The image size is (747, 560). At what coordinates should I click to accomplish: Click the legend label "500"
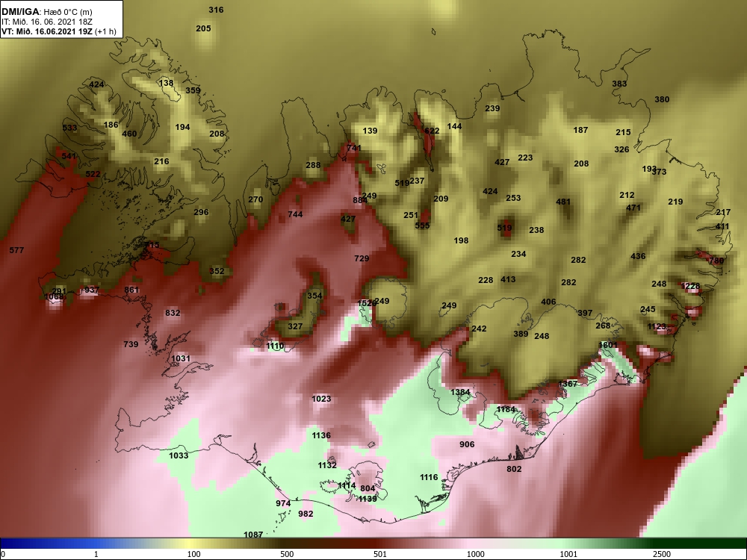[x=287, y=554]
